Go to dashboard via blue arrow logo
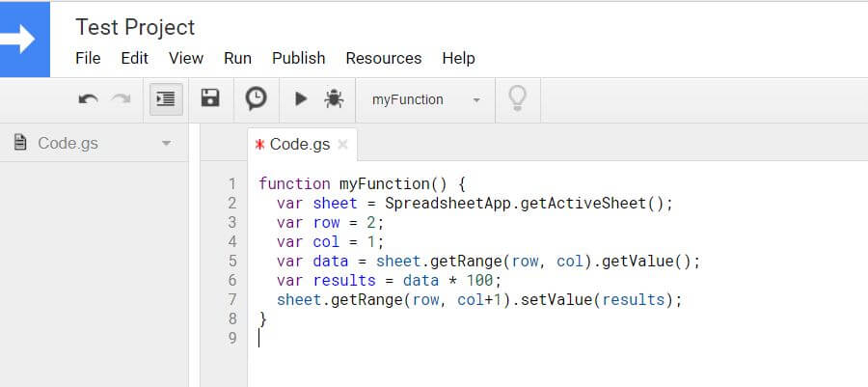Screen dimensions: 868x387 [x=25, y=39]
